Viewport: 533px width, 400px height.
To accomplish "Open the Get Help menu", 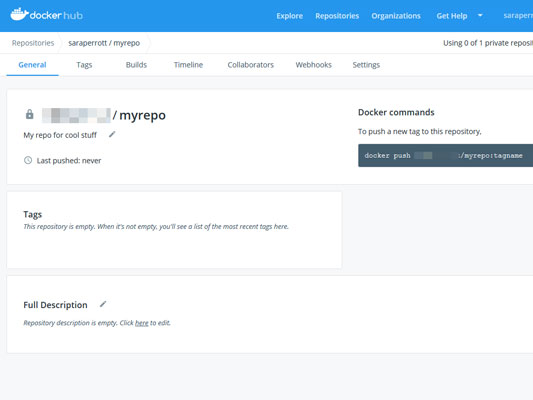I will pyautogui.click(x=451, y=16).
